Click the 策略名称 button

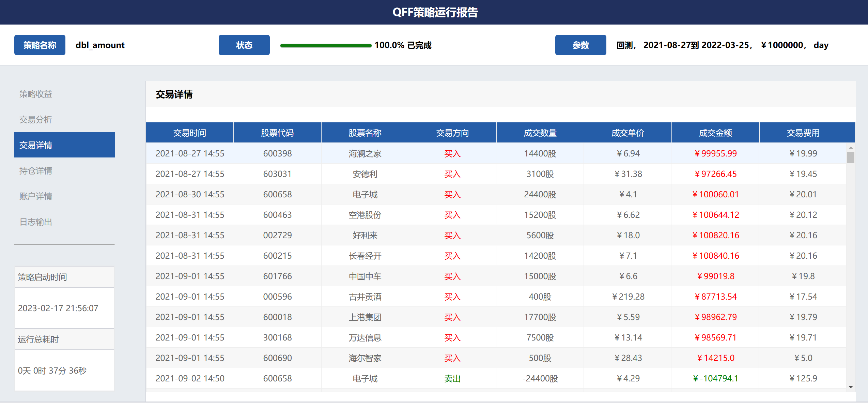click(40, 45)
